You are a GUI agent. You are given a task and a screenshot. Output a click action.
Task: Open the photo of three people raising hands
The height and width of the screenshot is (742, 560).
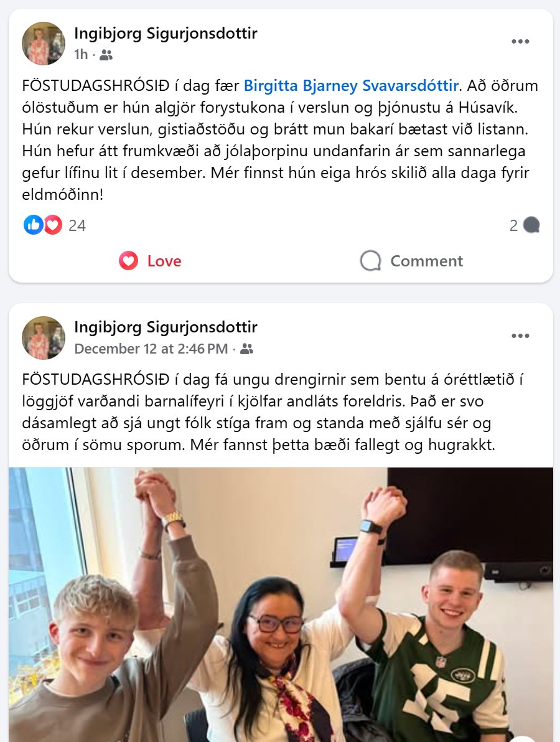coord(281,605)
